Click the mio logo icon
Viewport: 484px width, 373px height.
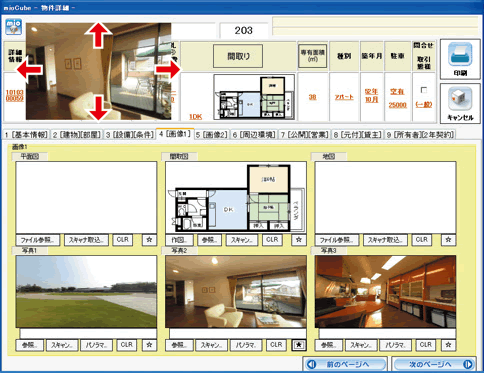(14, 27)
